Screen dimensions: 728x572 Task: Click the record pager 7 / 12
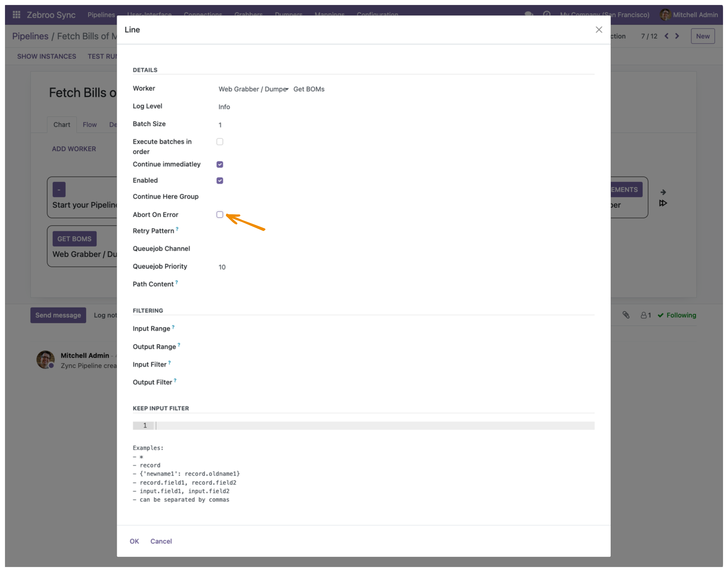pos(649,36)
